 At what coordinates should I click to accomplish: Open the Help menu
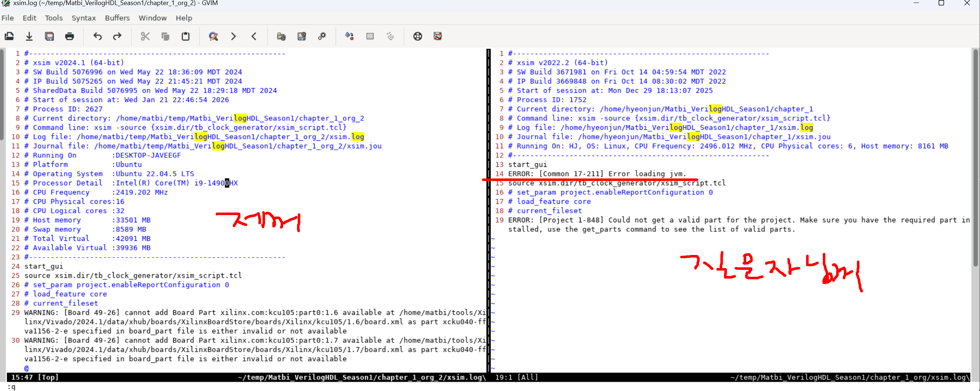coord(184,18)
